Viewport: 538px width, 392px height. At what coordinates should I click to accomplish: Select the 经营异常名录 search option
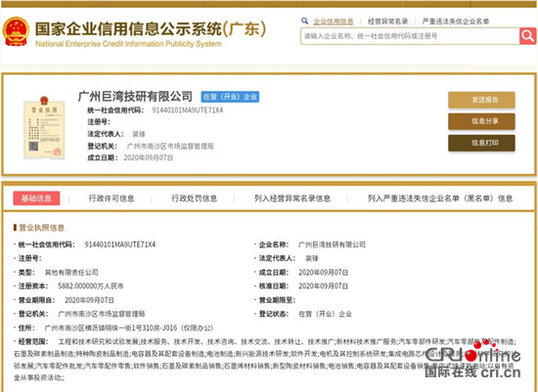click(x=387, y=22)
